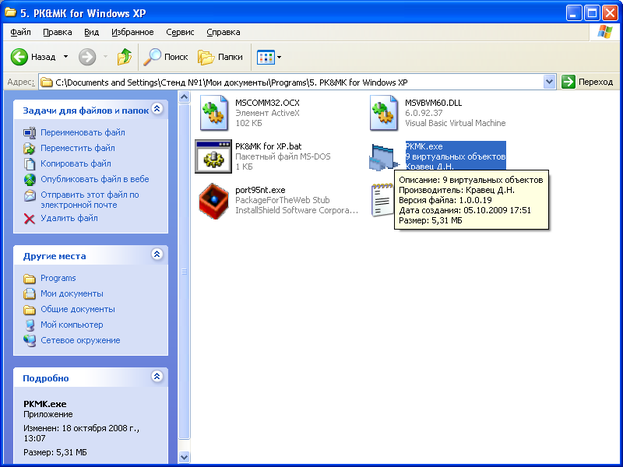This screenshot has height=467, width=623.
Task: Open the MSCOMM32.OCX file icon
Action: coord(215,113)
